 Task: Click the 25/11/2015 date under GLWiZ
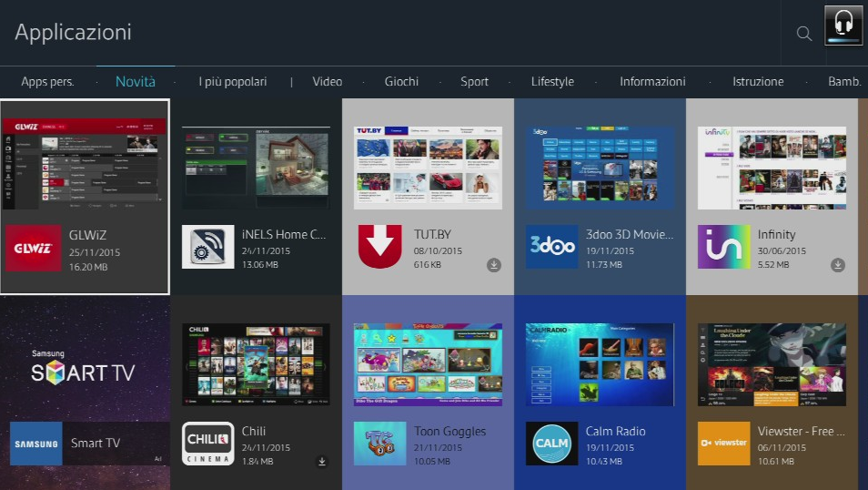pyautogui.click(x=94, y=252)
